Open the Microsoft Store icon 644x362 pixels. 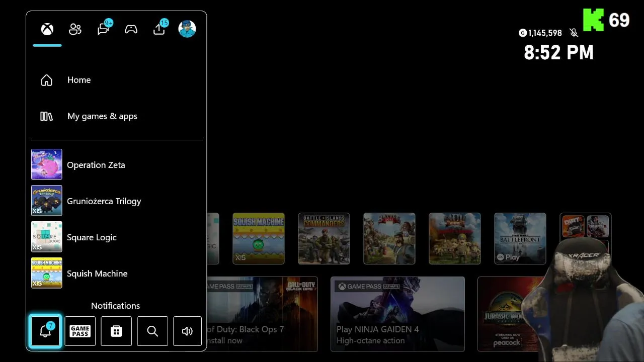click(x=116, y=331)
